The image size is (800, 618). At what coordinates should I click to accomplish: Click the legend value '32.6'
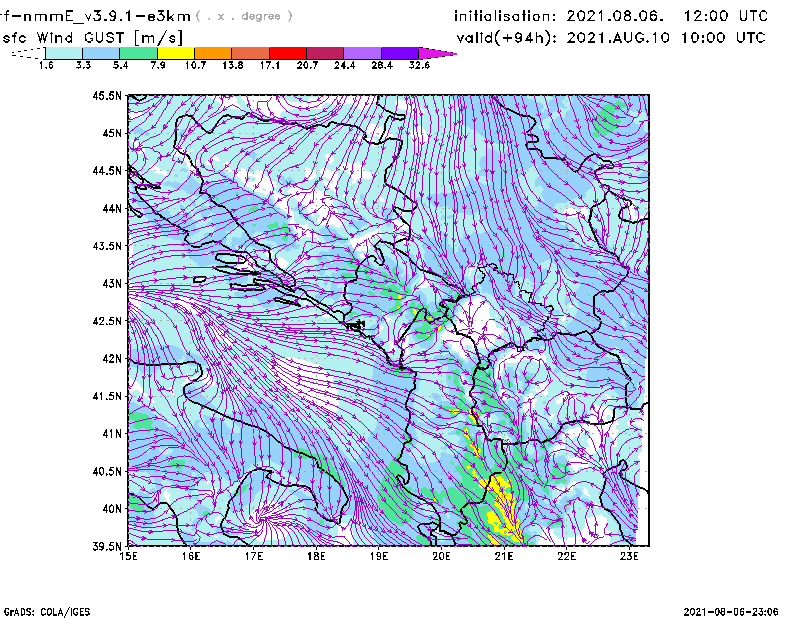pos(419,65)
